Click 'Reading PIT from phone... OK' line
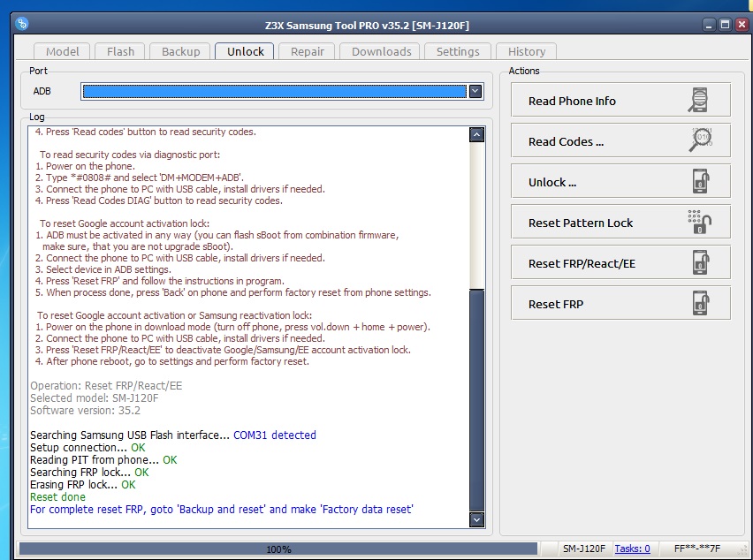The width and height of the screenshot is (753, 560). (103, 459)
